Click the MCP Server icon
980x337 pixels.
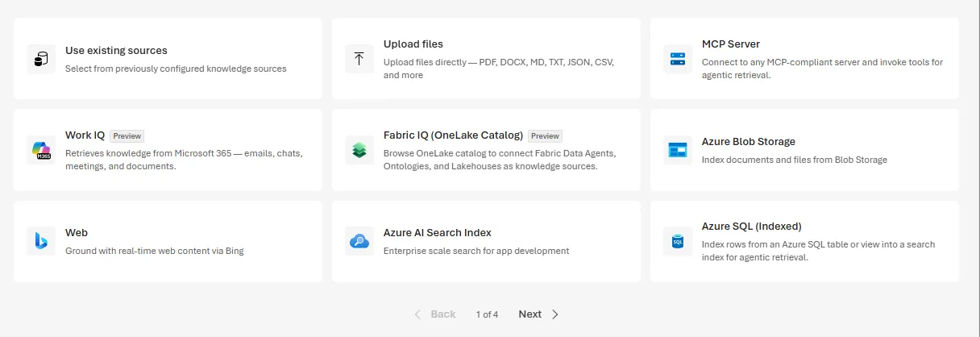[x=678, y=59]
